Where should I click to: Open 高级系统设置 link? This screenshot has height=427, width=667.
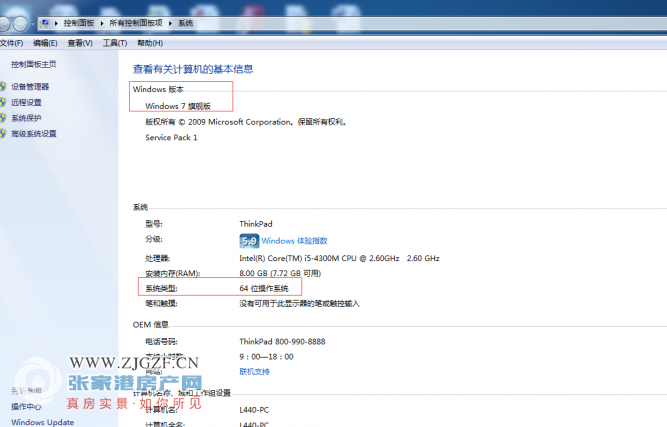[34, 134]
